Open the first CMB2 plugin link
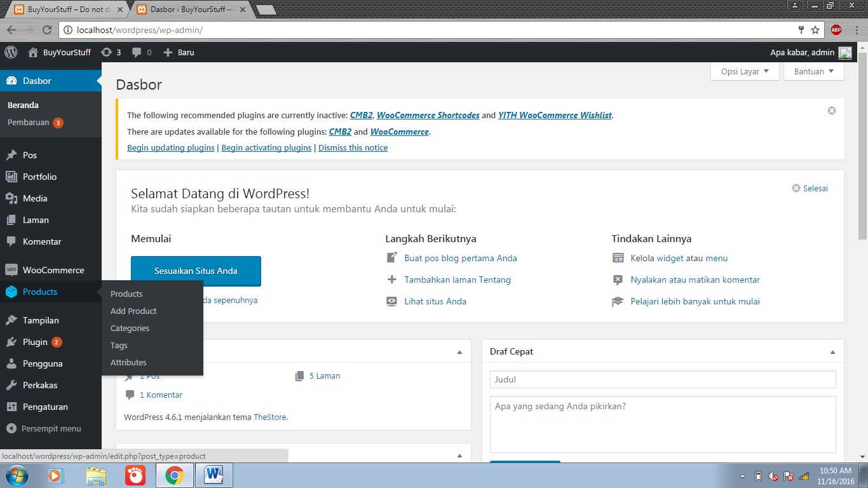Image resolution: width=868 pixels, height=488 pixels. pos(361,115)
